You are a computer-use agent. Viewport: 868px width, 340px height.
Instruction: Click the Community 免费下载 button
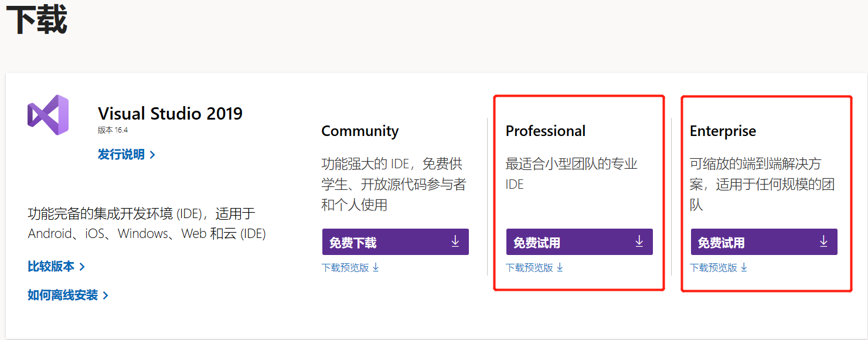396,242
